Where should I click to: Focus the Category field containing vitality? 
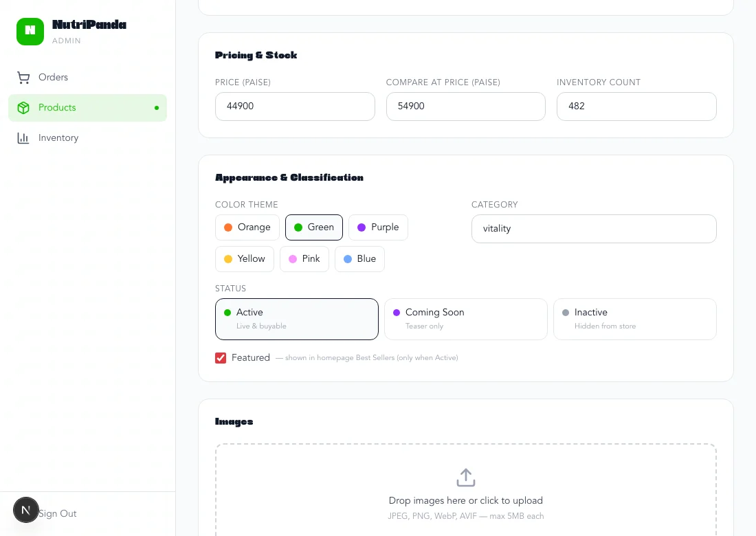click(x=594, y=228)
